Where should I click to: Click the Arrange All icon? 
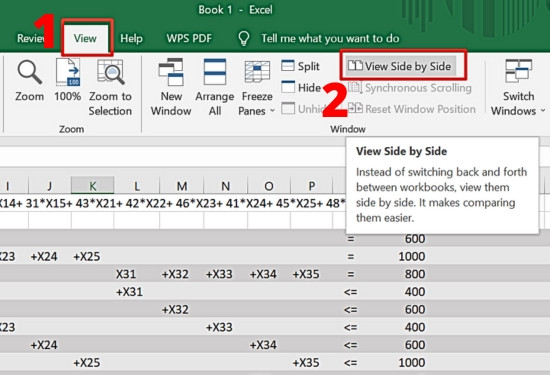215,72
